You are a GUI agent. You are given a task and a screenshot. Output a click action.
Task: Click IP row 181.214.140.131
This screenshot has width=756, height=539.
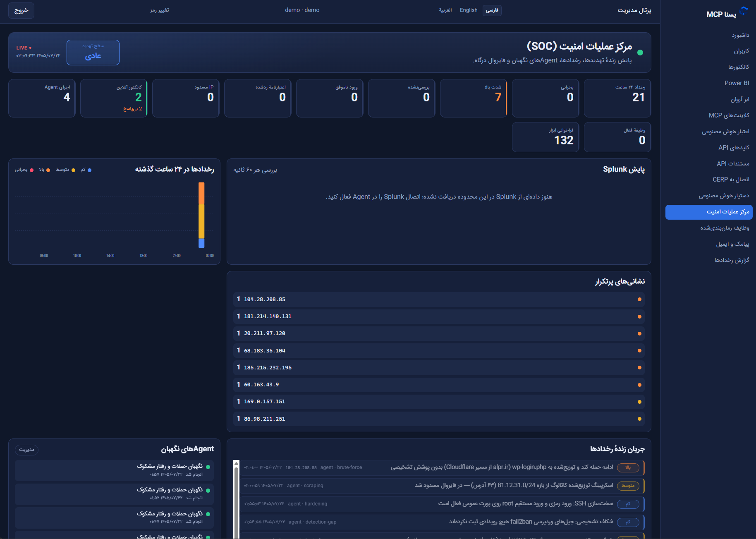pos(439,316)
